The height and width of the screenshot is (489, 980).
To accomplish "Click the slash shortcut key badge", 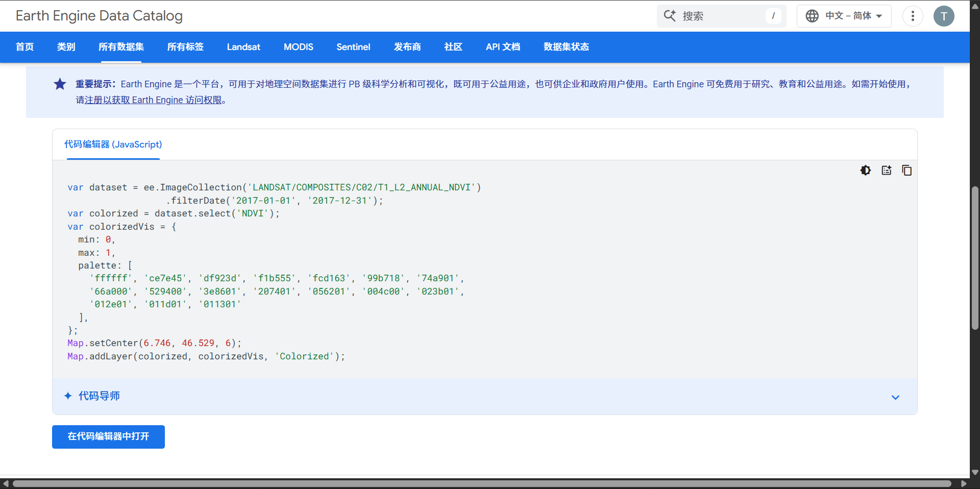I will [x=773, y=16].
